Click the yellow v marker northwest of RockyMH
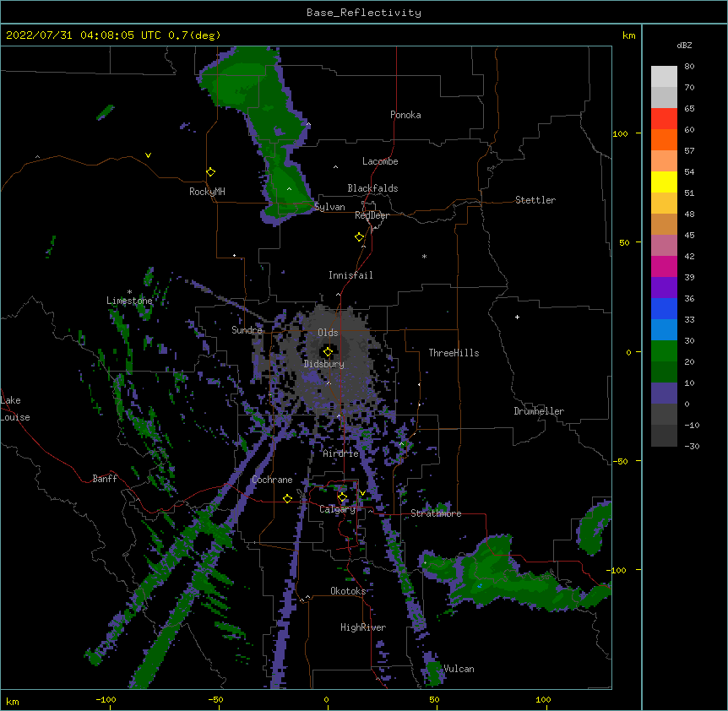Viewport: 728px width, 711px height. 148,155
